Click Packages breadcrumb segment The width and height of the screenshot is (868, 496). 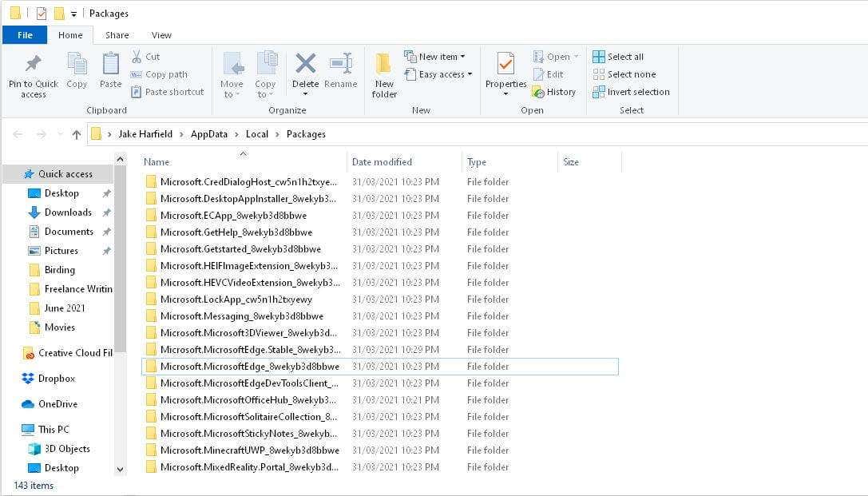coord(306,134)
